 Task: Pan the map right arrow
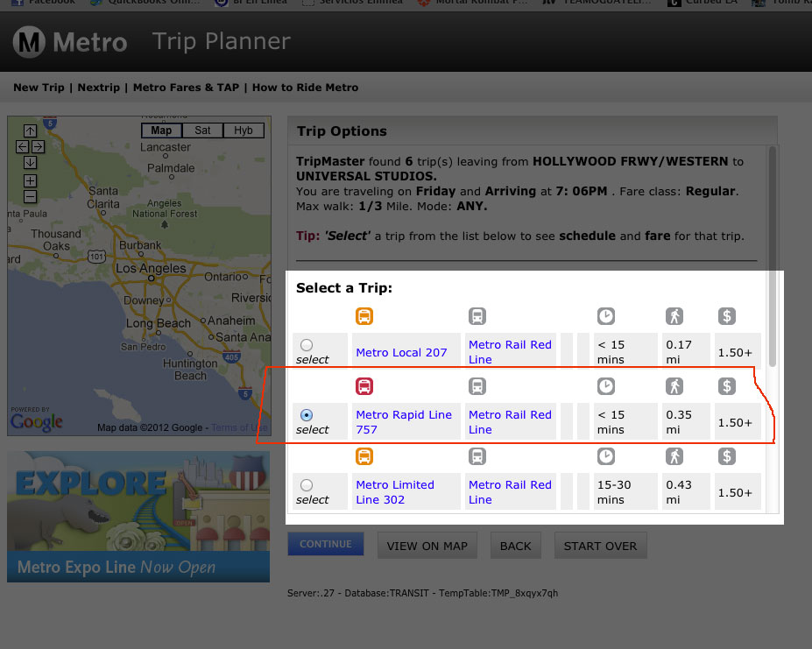click(39, 146)
